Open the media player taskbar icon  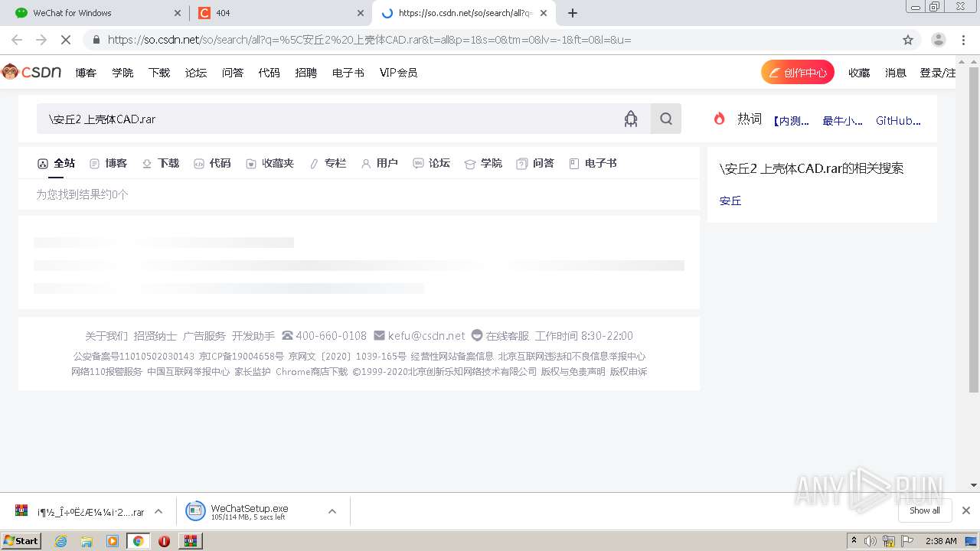point(113,541)
